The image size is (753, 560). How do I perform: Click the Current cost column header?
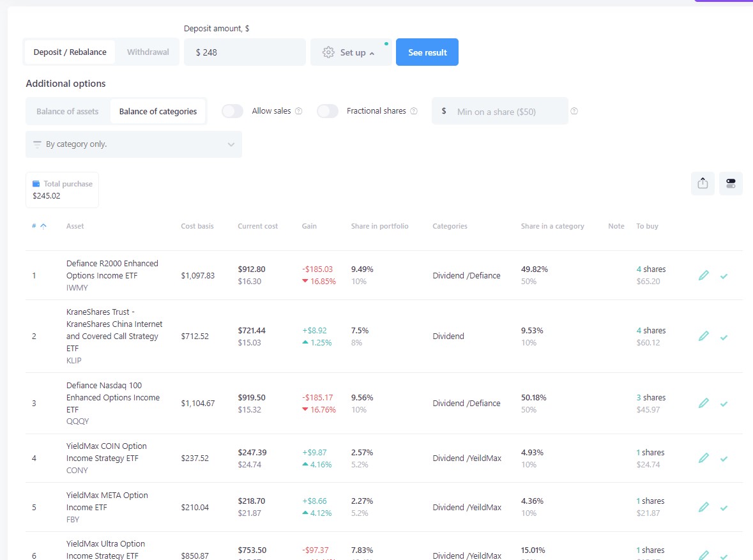258,226
